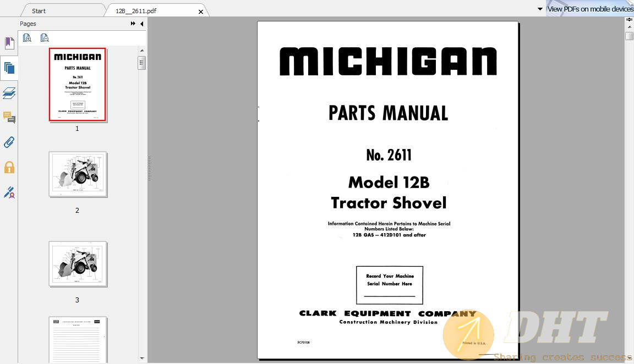Viewport: 634px width, 364px height.
Task: Click the split view icon above scrollbar
Action: pyautogui.click(x=629, y=19)
